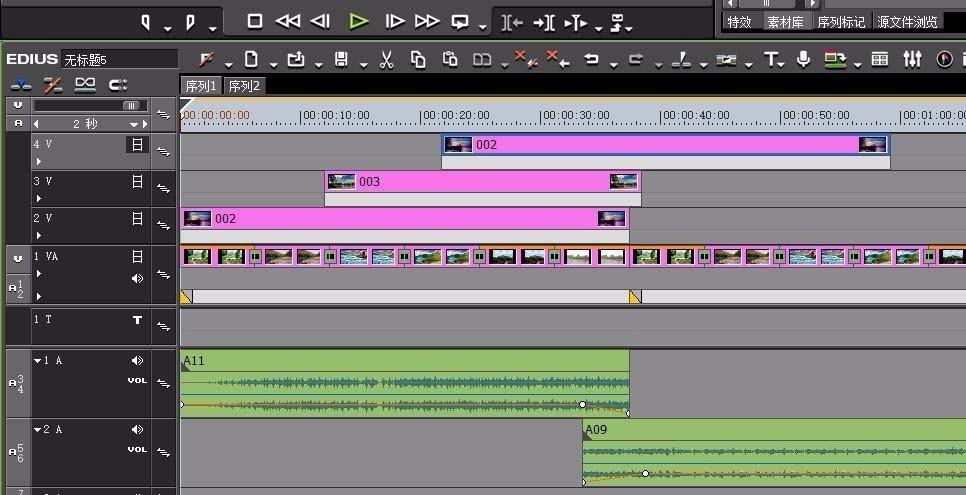
Task: Collapse the 1 A audio track
Action: coord(38,361)
